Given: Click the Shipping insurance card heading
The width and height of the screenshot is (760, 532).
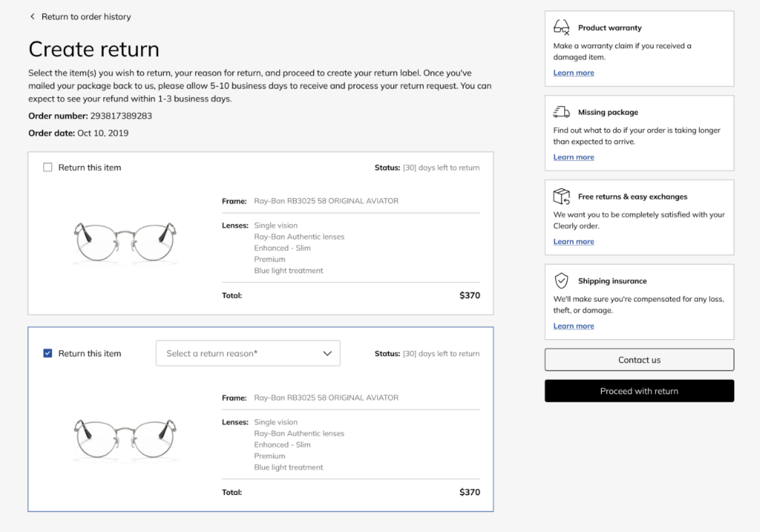Looking at the screenshot, I should [612, 280].
